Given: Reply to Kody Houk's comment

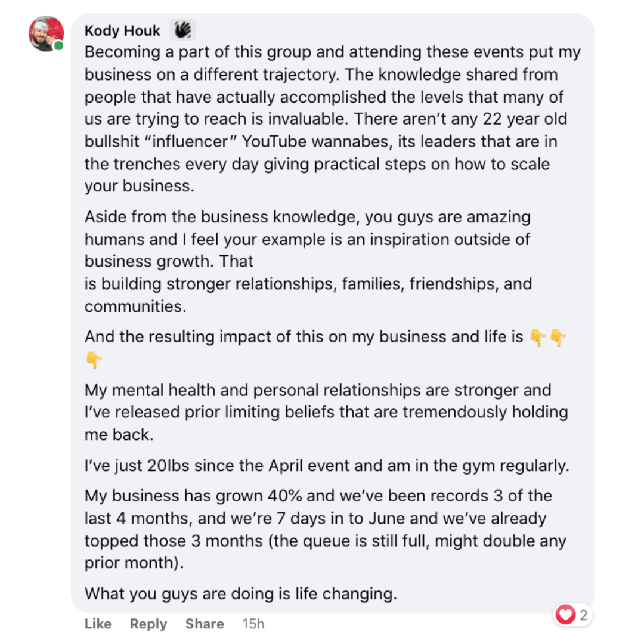Looking at the screenshot, I should click(x=148, y=624).
